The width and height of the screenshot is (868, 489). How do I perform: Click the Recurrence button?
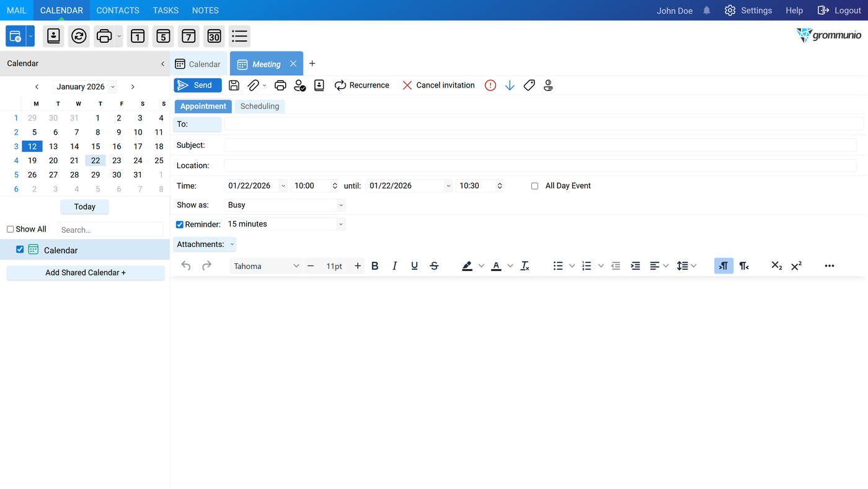(x=362, y=86)
